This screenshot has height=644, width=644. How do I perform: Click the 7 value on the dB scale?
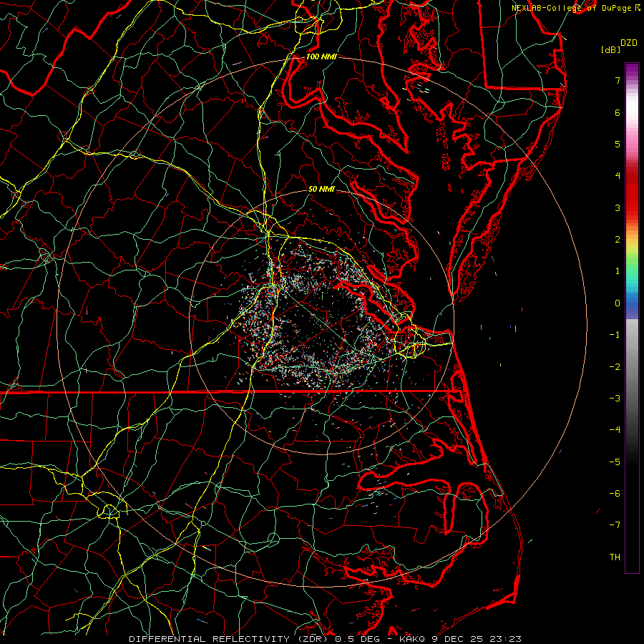pyautogui.click(x=617, y=81)
